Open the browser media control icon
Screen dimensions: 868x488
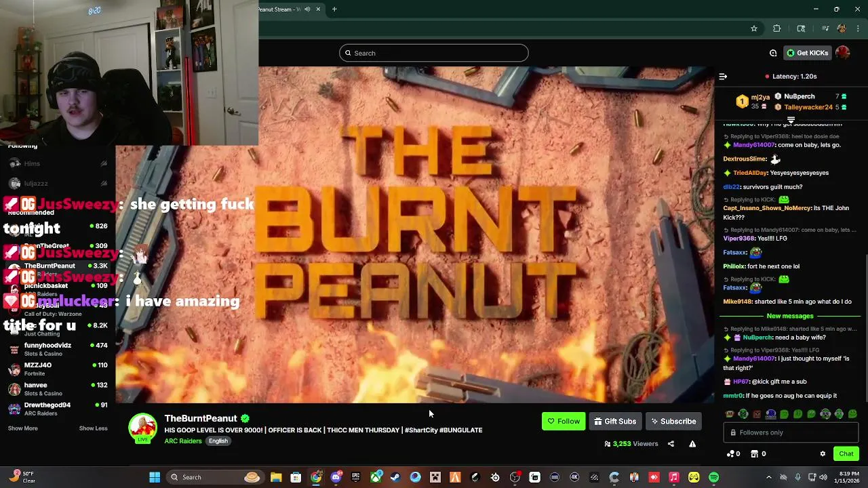(825, 28)
